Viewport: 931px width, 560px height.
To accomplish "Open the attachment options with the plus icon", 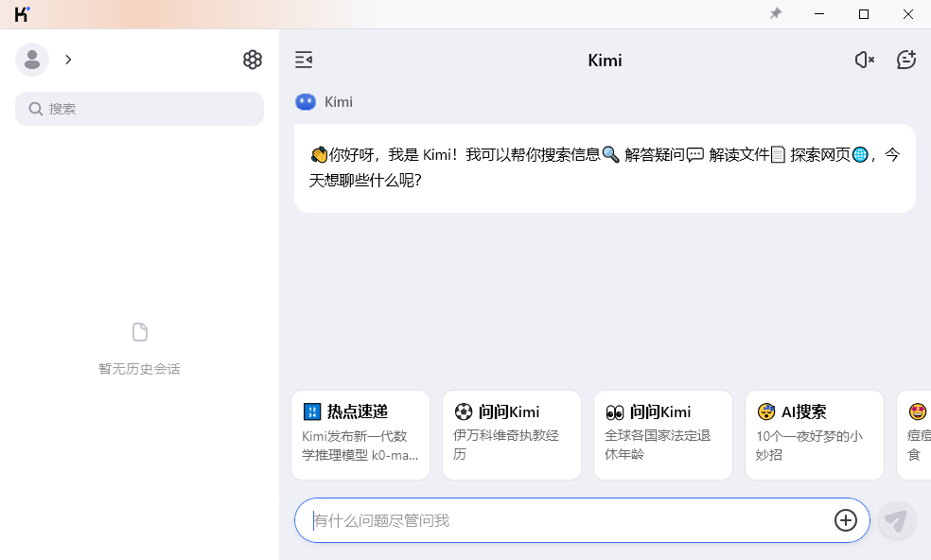I will pos(843,520).
